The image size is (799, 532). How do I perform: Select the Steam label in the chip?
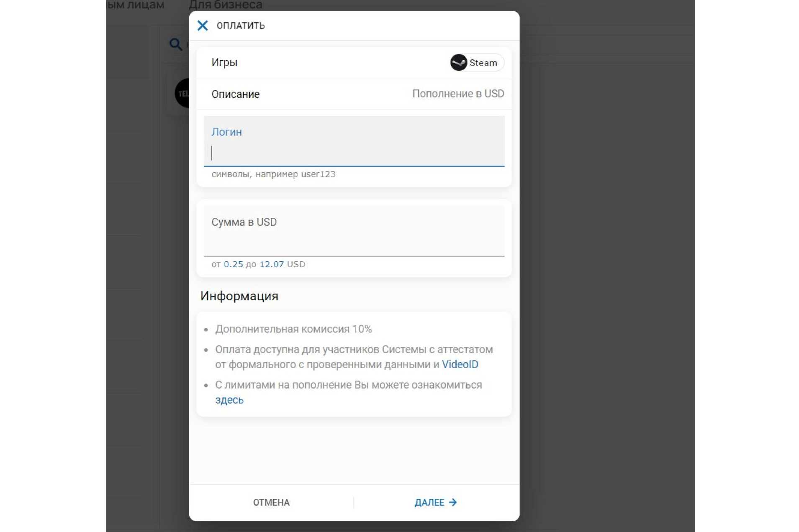click(483, 63)
